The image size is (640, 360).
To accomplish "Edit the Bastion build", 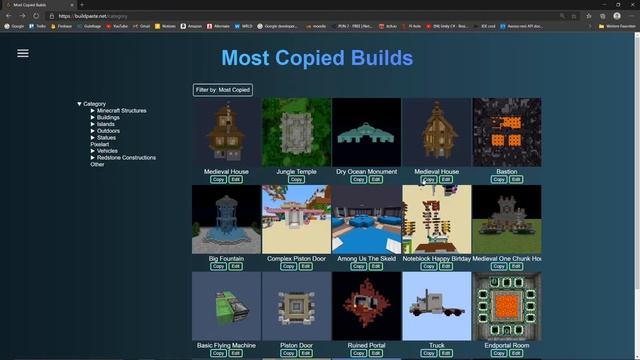I will 516,180.
